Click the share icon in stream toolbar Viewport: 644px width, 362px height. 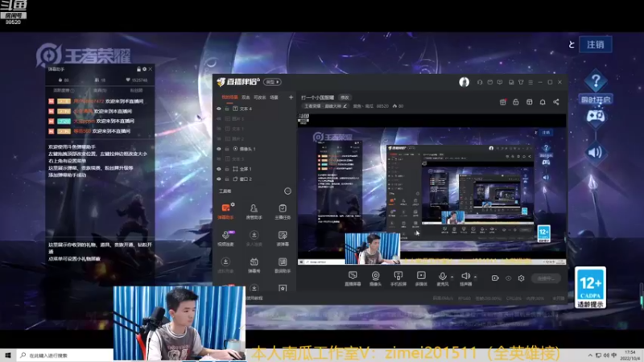(x=555, y=102)
